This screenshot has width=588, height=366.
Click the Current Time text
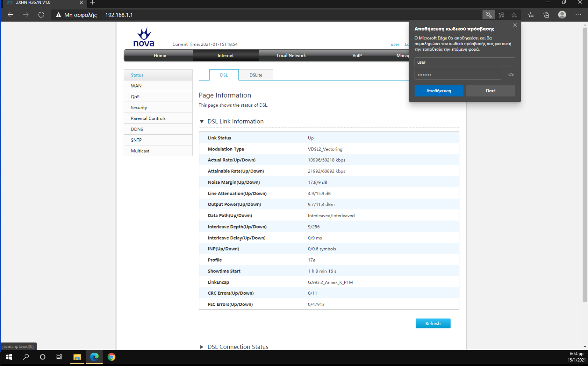click(x=205, y=44)
